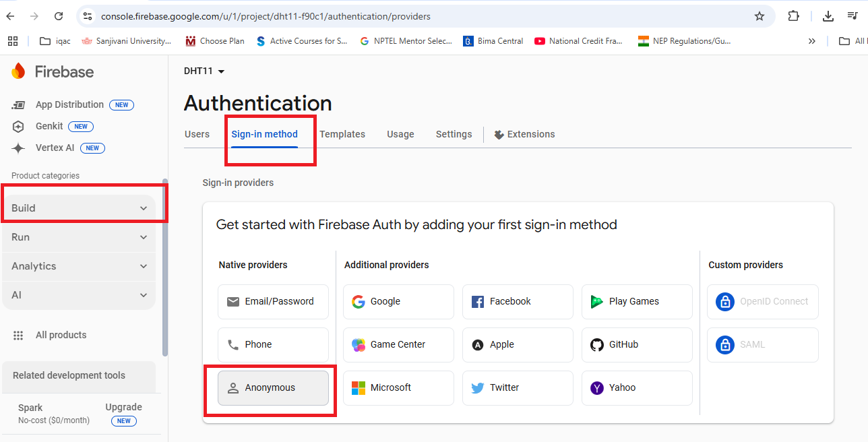Add Twitter sign-in provider
868x442 pixels.
[x=518, y=388]
